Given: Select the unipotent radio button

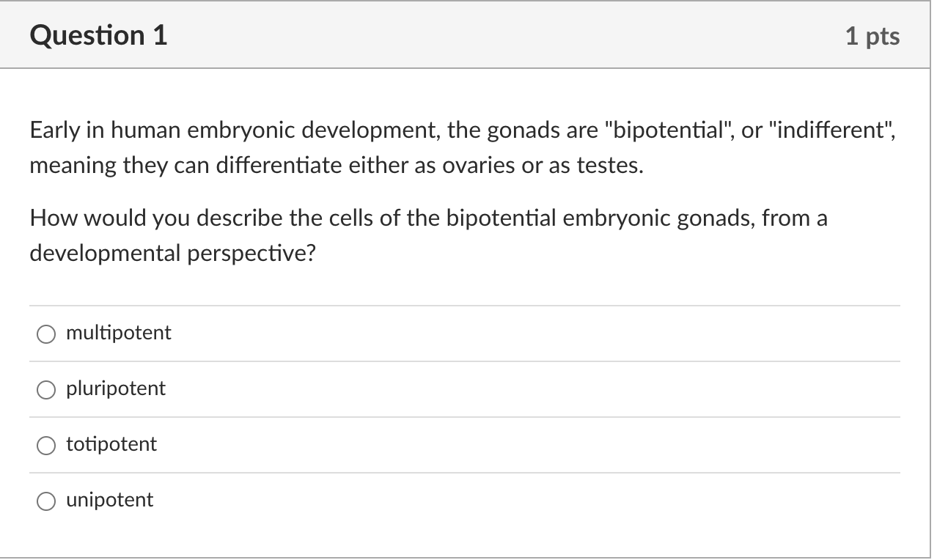Looking at the screenshot, I should pos(46,501).
